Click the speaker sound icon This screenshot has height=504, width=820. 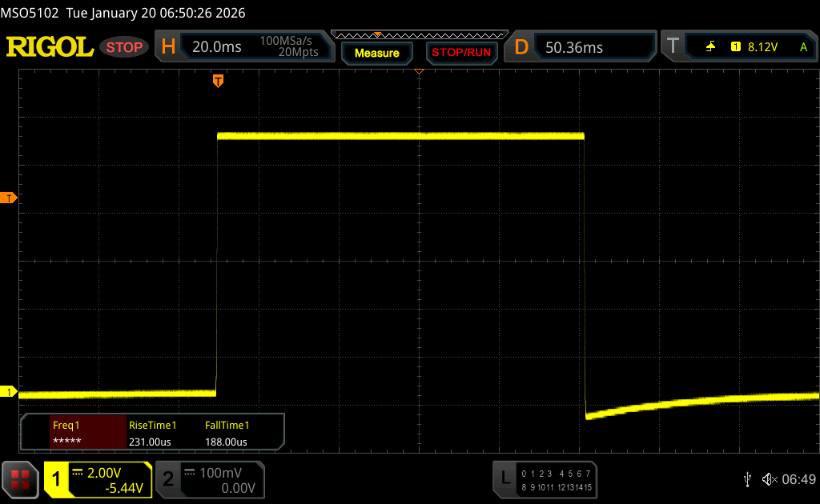(x=769, y=478)
